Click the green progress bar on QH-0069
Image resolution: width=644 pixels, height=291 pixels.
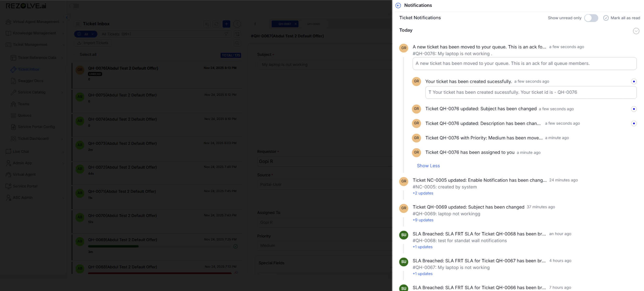[x=113, y=246]
